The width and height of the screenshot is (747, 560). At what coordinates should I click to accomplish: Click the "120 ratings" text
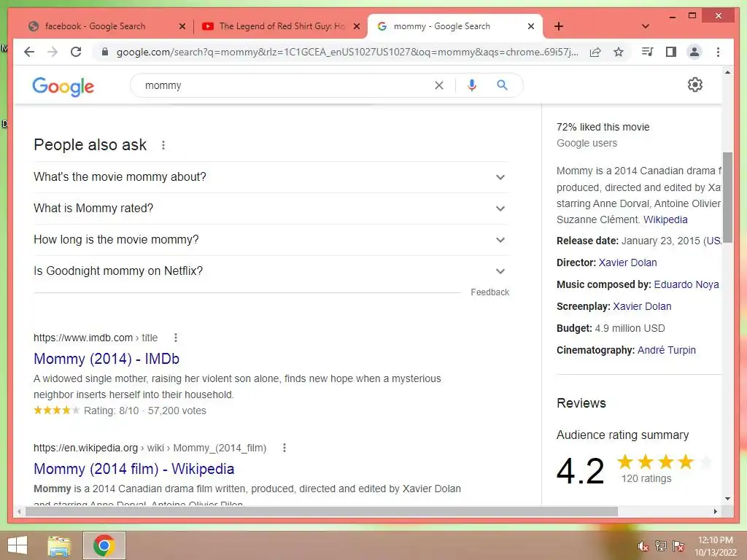(646, 478)
